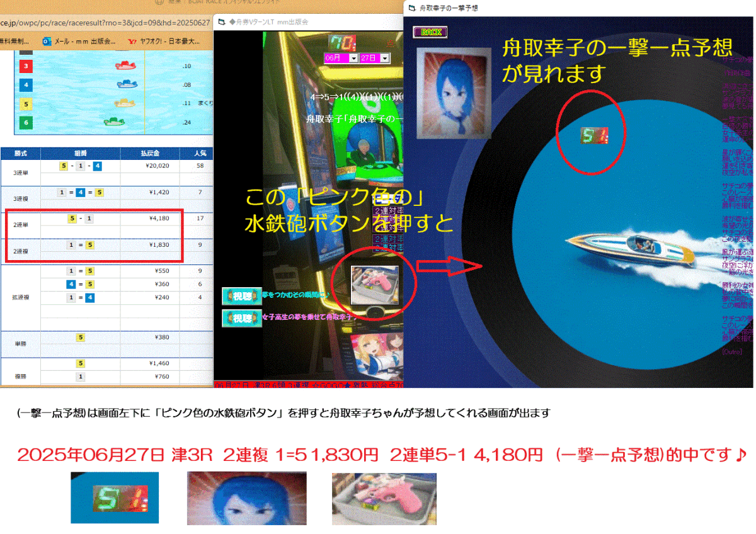
Task: Click the red lane 3 number badge
Action: coord(25,65)
